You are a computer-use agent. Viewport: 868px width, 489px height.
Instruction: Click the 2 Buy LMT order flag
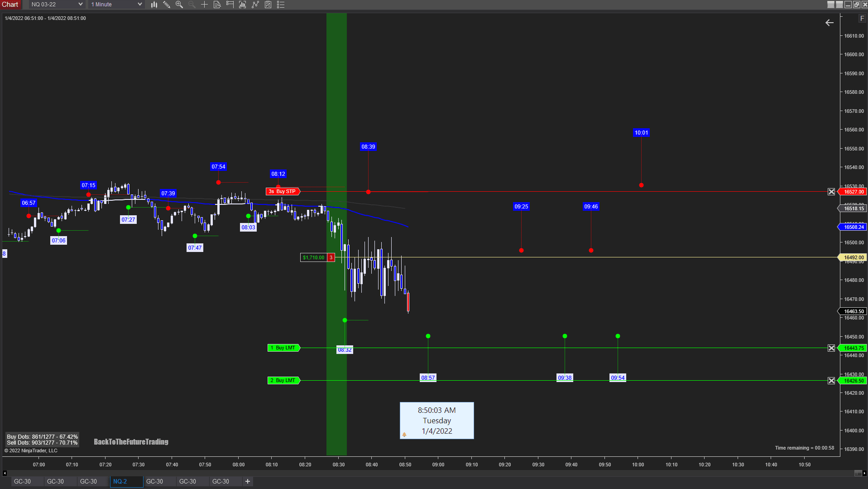(x=284, y=381)
